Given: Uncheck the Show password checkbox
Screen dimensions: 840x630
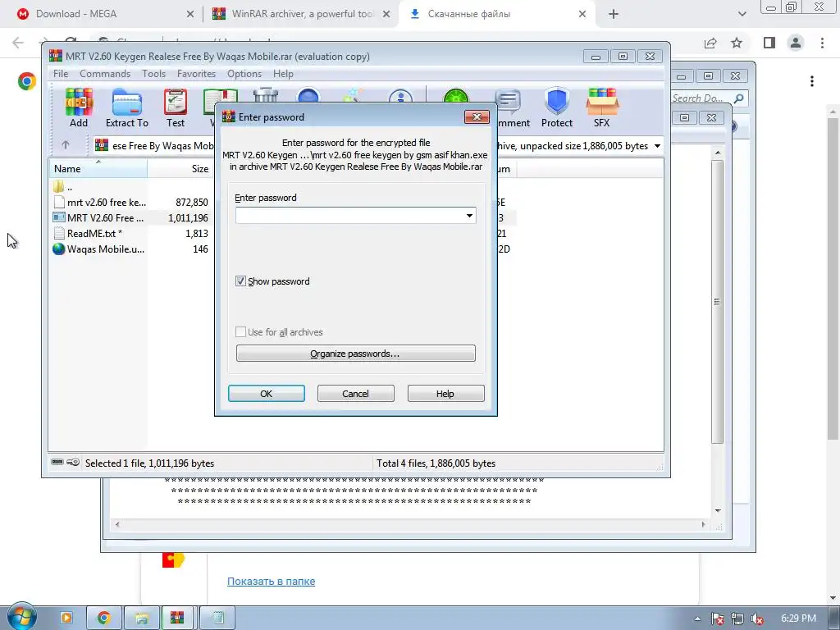Looking at the screenshot, I should tap(240, 281).
